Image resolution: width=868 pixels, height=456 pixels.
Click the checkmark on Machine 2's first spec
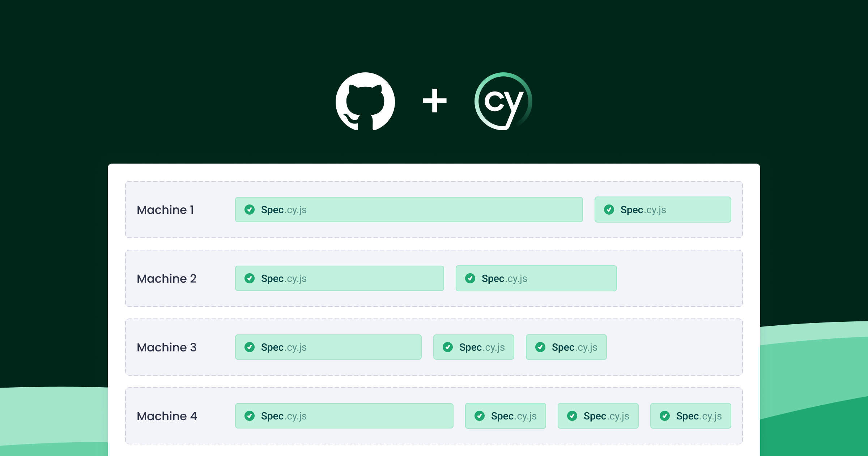point(250,278)
